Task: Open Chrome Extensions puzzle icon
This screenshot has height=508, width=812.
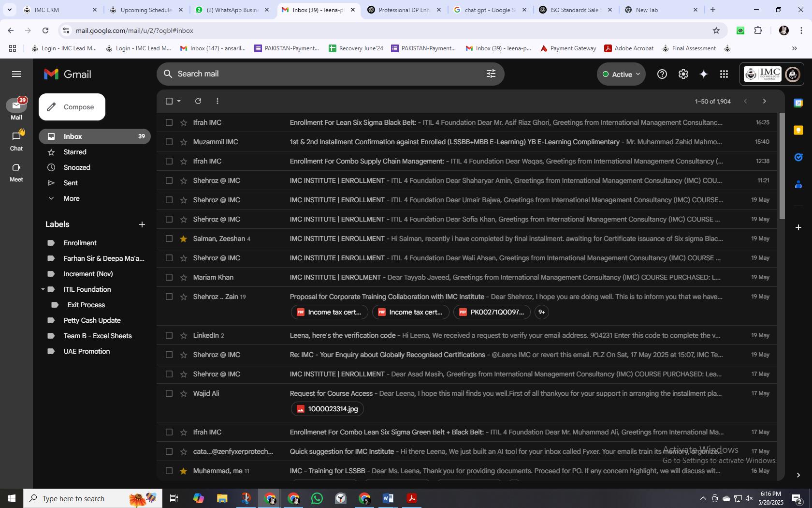Action: (x=758, y=30)
